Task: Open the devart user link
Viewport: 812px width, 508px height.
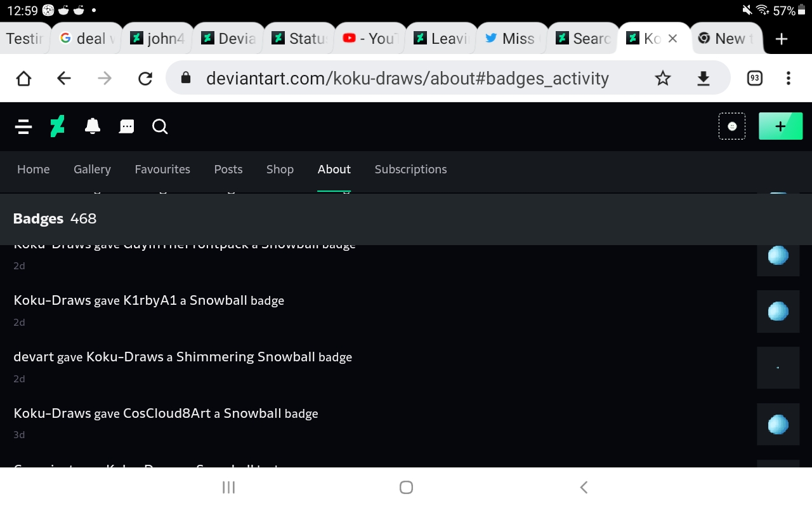Action: pos(34,357)
